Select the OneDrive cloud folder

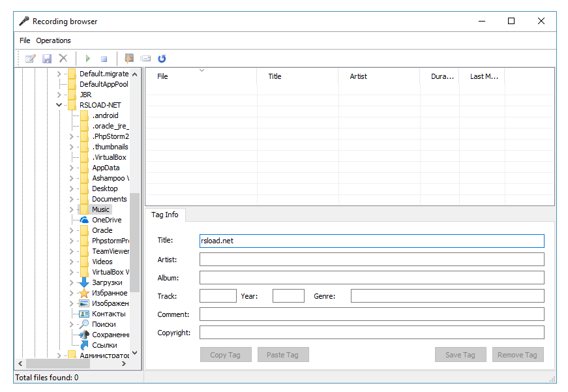(106, 220)
